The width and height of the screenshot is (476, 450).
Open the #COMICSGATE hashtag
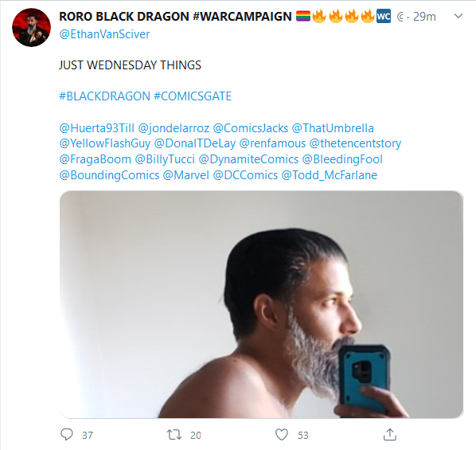click(193, 96)
